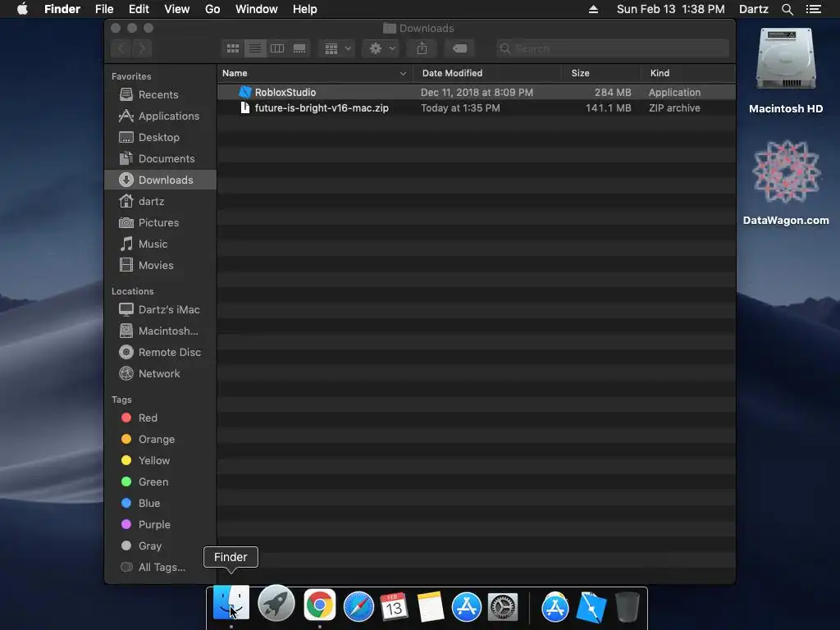Open Roblox Studio from the Dock
Screen dimensions: 840x630
coord(591,607)
